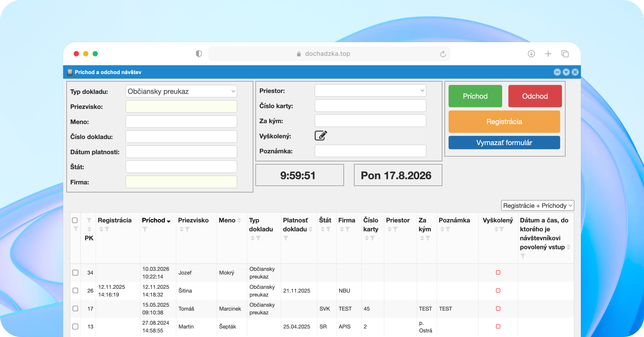
Task: Open the Registrácie + Príchody view dropdown
Action: 537,206
